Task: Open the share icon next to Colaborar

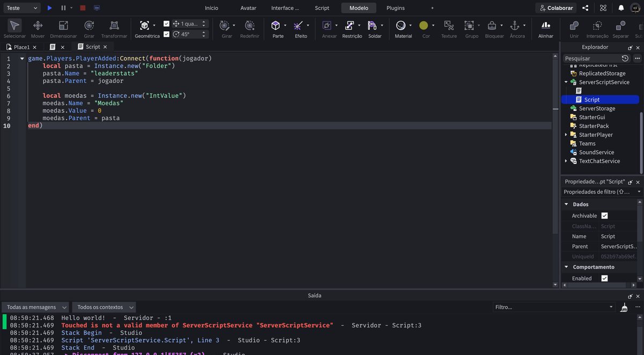Action: (x=586, y=8)
